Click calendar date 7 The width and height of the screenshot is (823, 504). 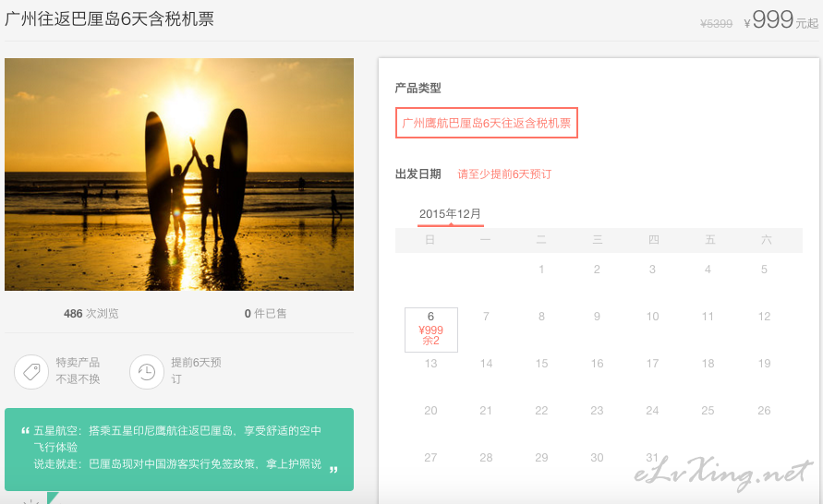486,317
